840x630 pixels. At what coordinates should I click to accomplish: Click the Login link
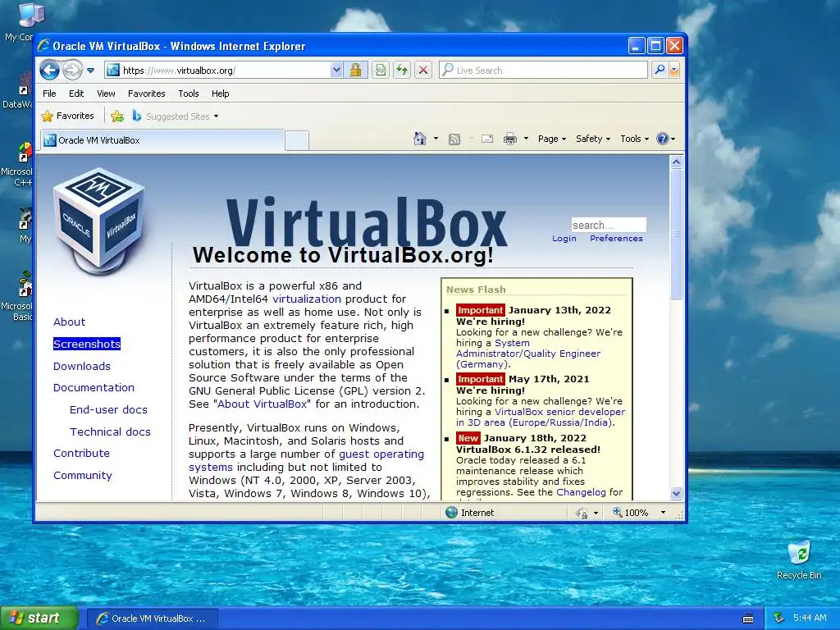[x=564, y=239]
